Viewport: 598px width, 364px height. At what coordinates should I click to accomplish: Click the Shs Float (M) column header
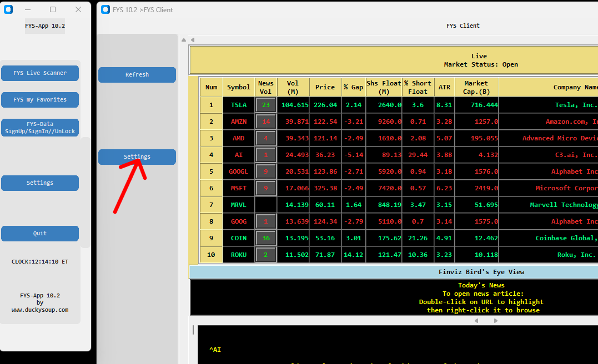(384, 87)
